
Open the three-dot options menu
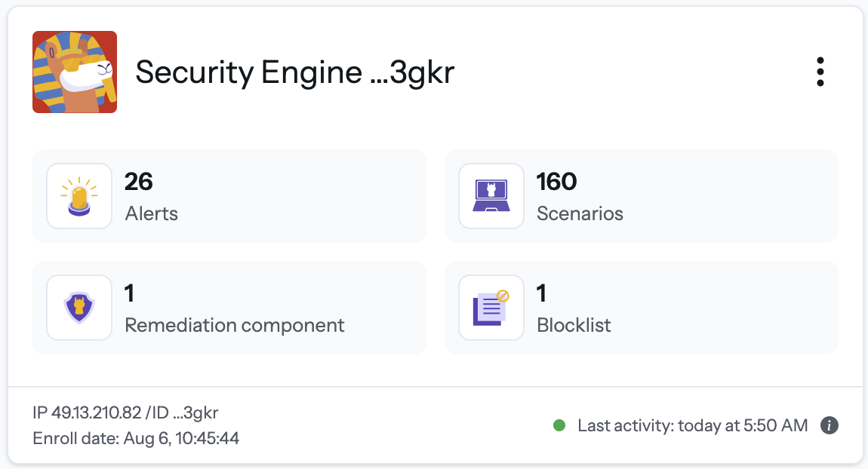[x=820, y=72]
